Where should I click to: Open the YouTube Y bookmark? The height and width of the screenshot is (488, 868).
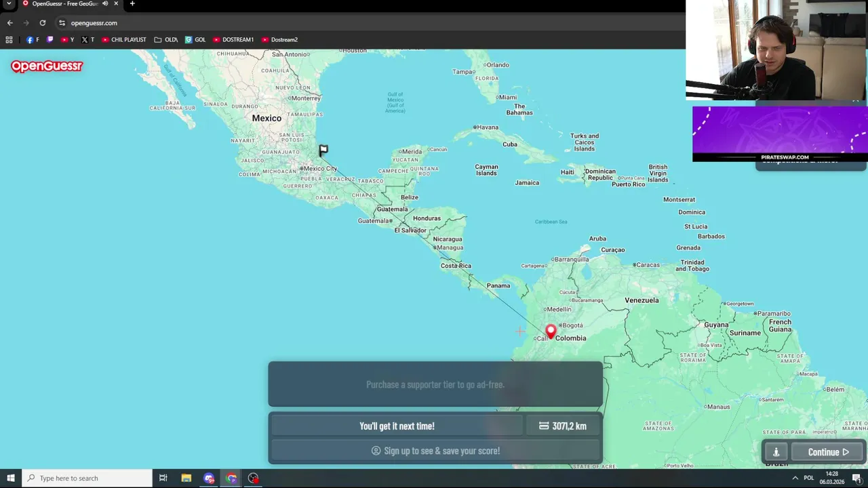(67, 39)
